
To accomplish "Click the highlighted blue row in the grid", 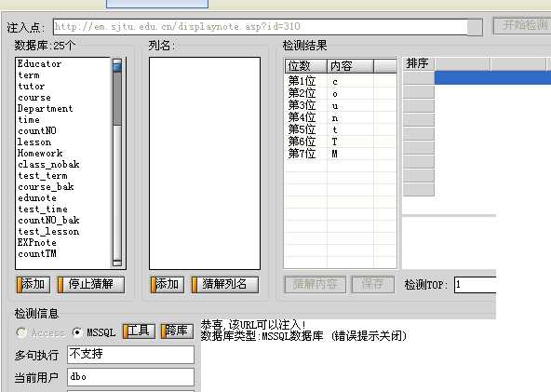I will click(x=492, y=77).
